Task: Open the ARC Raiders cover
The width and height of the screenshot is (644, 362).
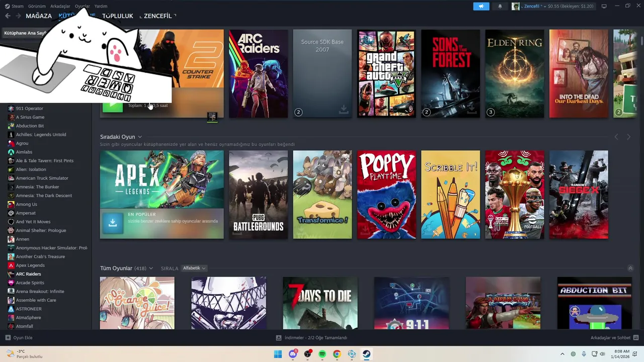Action: (258, 73)
